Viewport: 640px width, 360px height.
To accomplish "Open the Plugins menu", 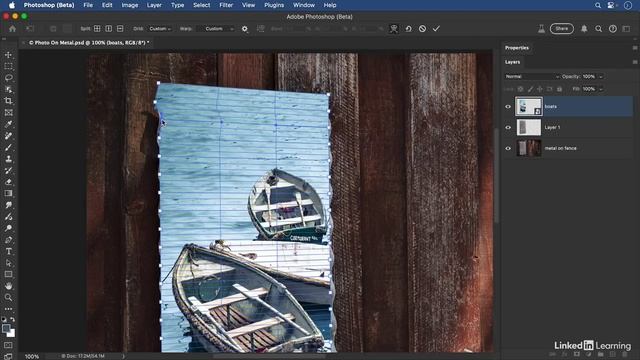I will [274, 5].
